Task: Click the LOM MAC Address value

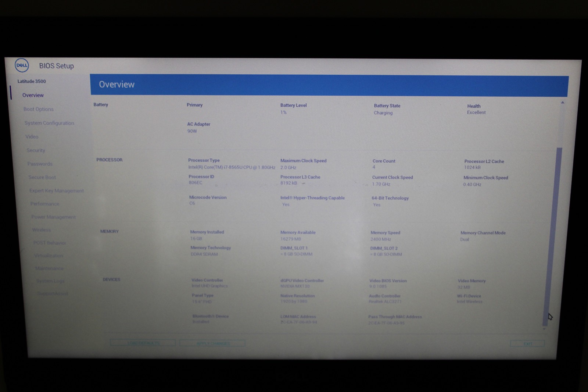Action: coord(298,322)
